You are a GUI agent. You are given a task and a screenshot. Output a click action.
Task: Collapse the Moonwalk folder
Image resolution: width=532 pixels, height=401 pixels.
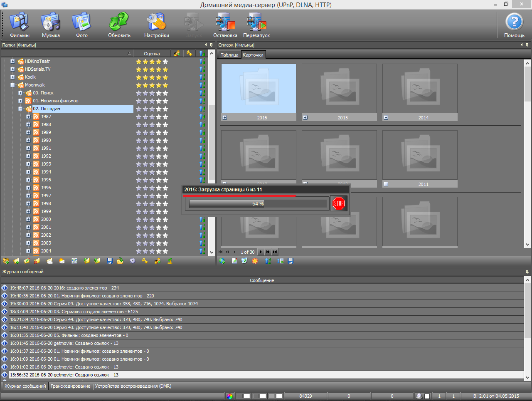(12, 85)
